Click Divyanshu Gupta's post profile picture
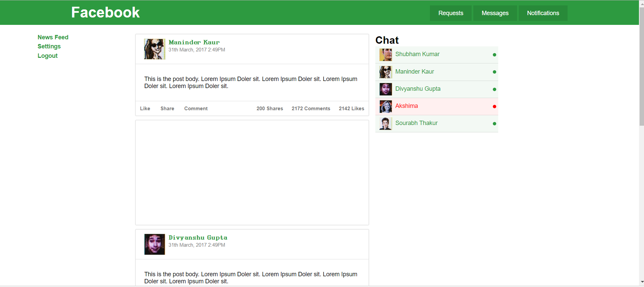Viewport: 644px width, 287px height. tap(155, 244)
